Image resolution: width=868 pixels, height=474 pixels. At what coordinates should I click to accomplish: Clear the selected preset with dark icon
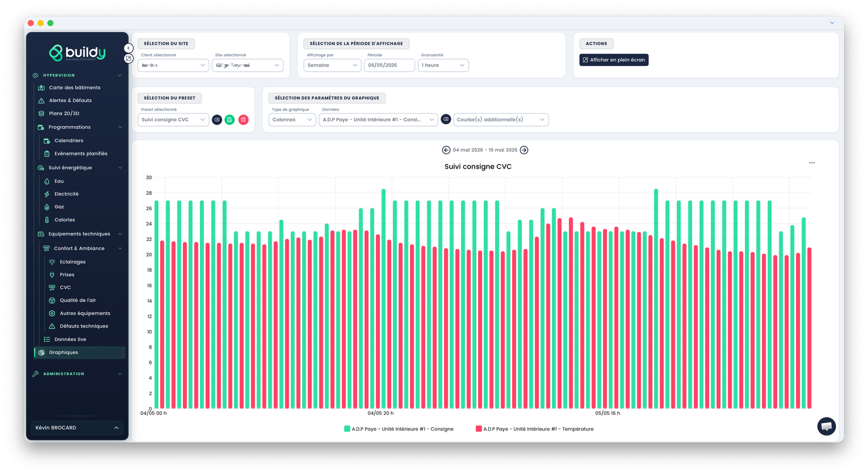[216, 120]
